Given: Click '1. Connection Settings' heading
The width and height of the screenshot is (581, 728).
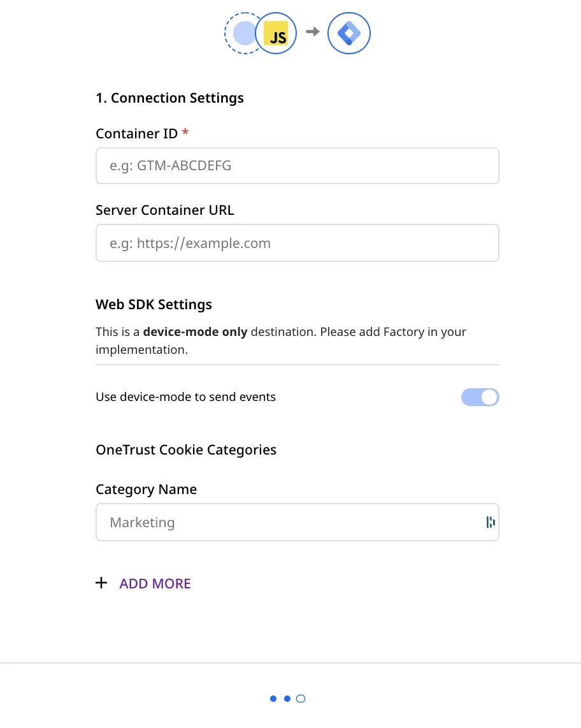Looking at the screenshot, I should pyautogui.click(x=169, y=98).
